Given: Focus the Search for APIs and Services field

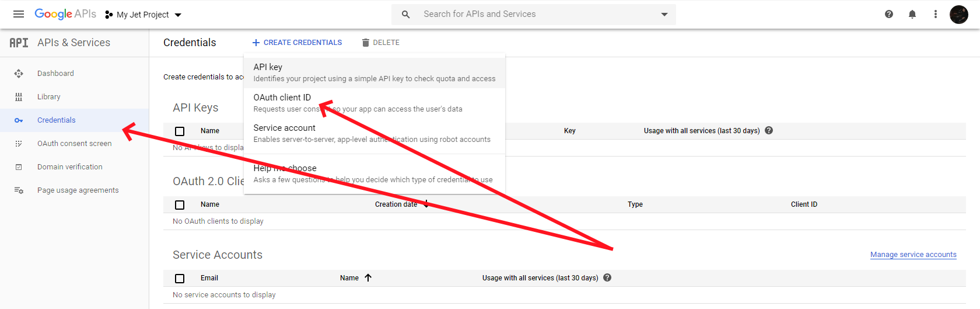Looking at the screenshot, I should [534, 14].
